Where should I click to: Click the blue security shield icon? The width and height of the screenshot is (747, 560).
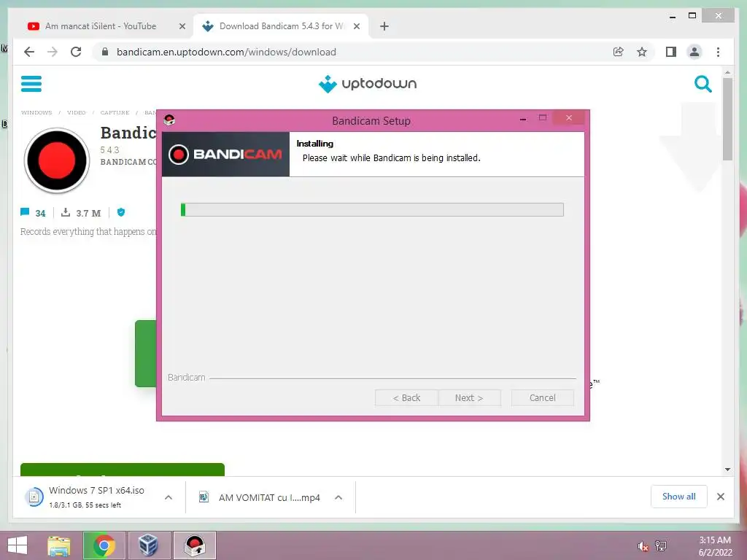pyautogui.click(x=121, y=212)
